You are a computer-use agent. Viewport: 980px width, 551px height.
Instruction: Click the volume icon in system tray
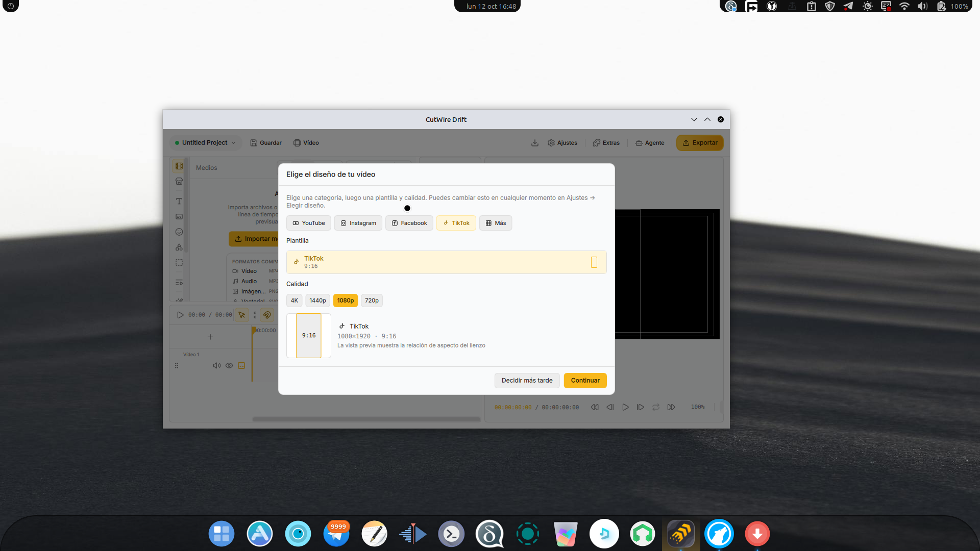point(922,6)
